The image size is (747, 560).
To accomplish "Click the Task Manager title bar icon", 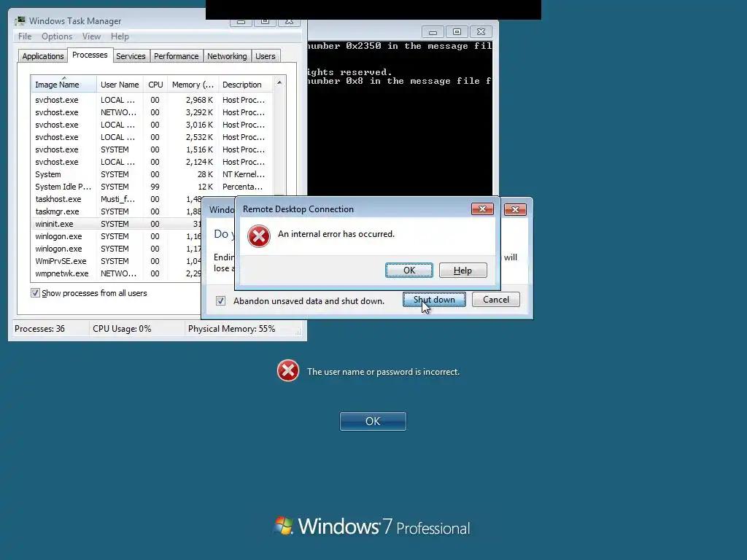I will 20,21.
